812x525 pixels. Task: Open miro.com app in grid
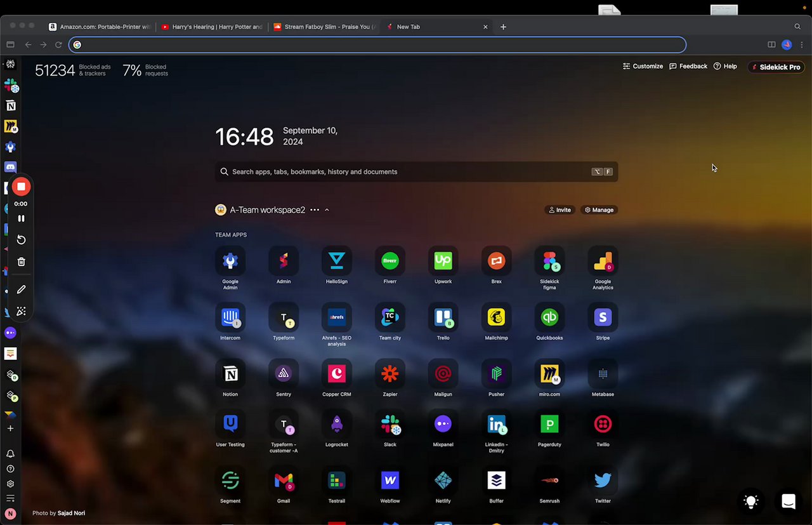[x=549, y=374]
